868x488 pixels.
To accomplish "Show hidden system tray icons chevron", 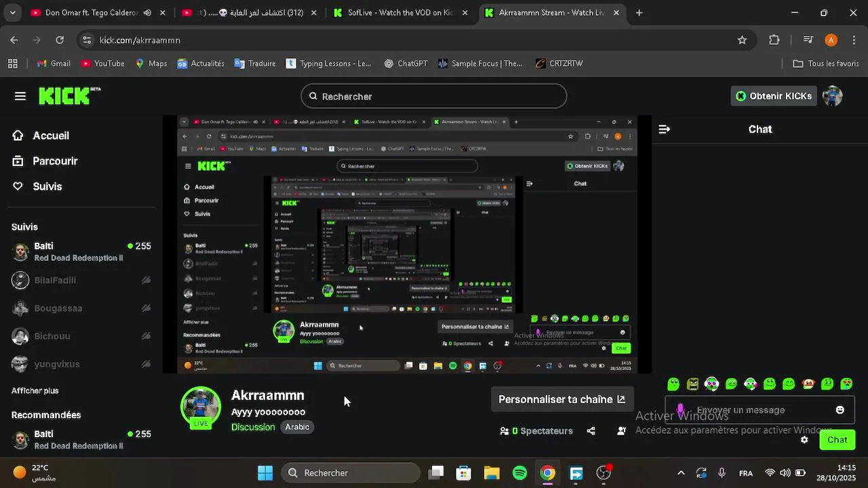I will point(681,473).
